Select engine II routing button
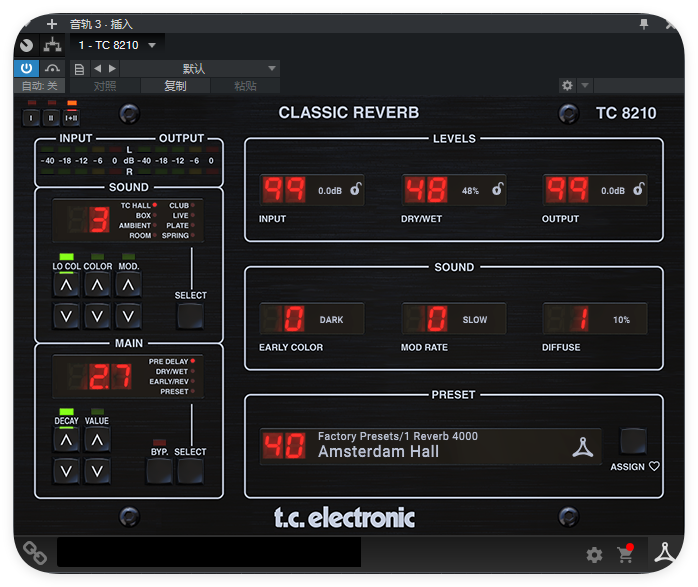The height and width of the screenshot is (587, 698). click(x=51, y=118)
